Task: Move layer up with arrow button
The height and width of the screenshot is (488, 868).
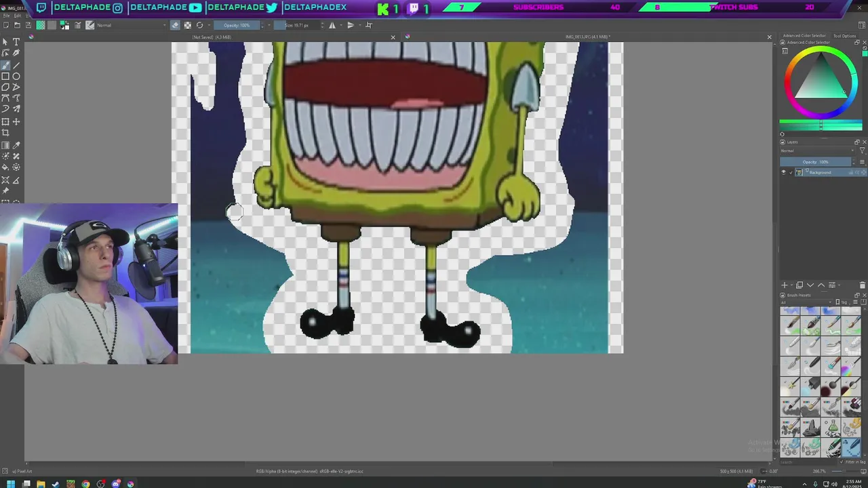Action: (821, 285)
